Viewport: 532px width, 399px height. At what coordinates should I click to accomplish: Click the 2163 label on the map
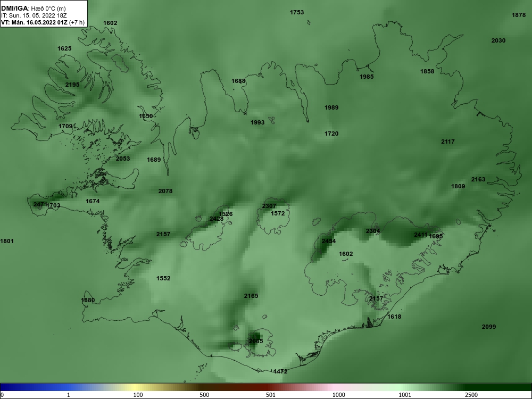coord(478,179)
